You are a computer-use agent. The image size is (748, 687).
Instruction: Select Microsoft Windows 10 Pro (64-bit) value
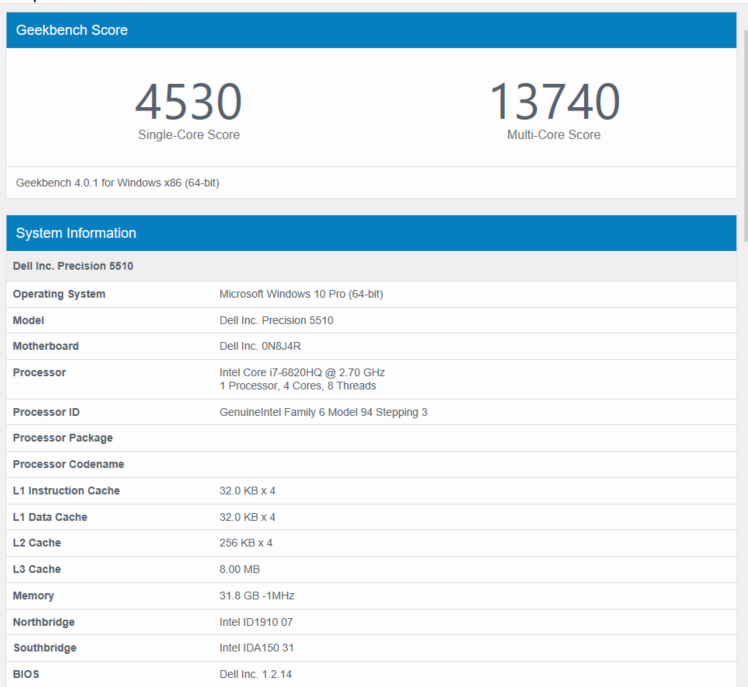301,294
